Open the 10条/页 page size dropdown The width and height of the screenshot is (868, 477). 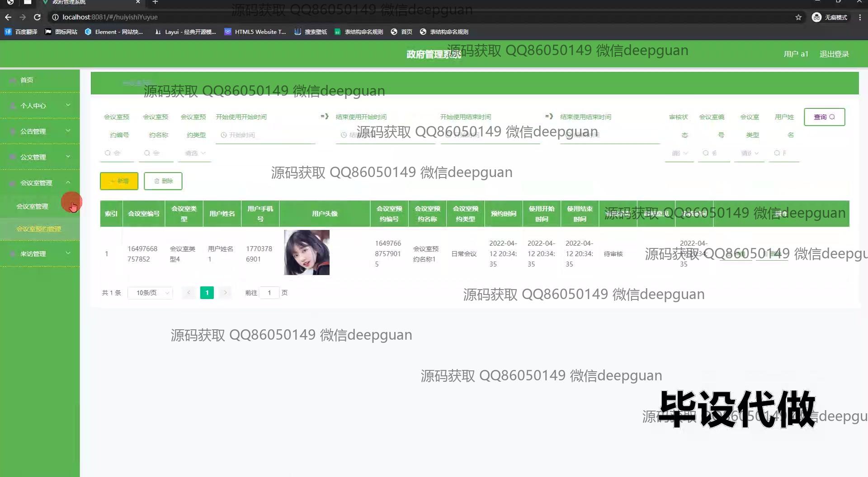tap(151, 293)
